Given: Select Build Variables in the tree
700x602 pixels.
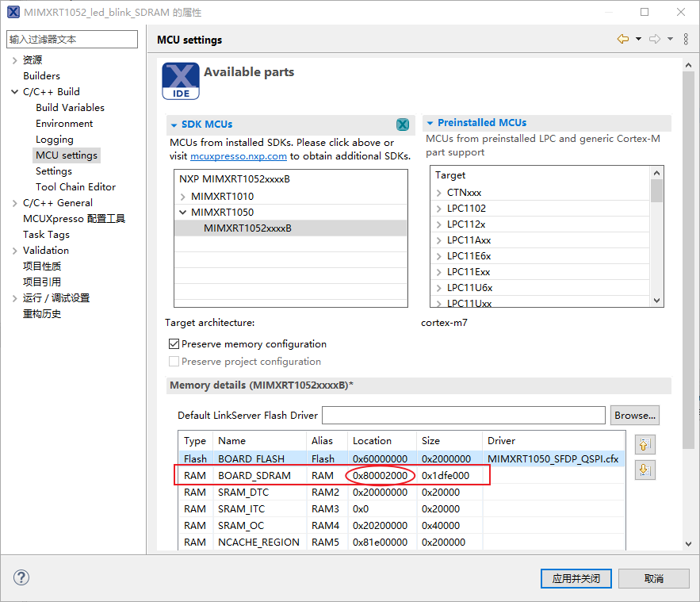Looking at the screenshot, I should [x=70, y=108].
